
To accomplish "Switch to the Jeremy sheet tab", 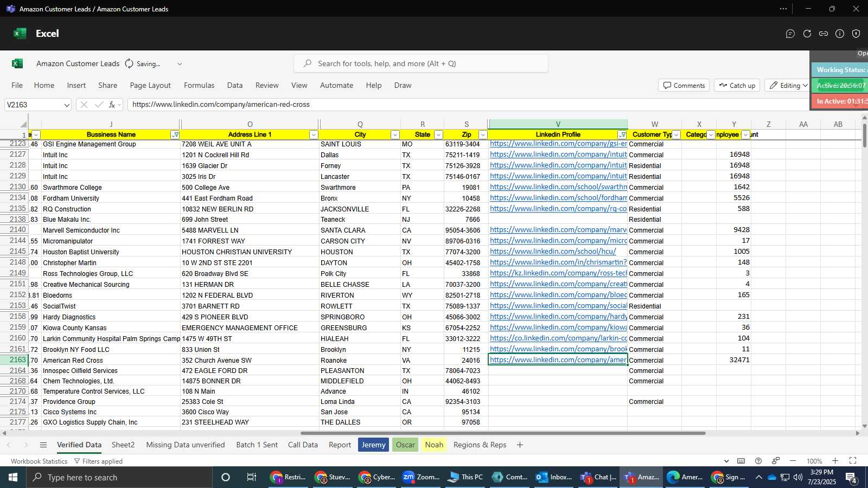I will point(373,445).
